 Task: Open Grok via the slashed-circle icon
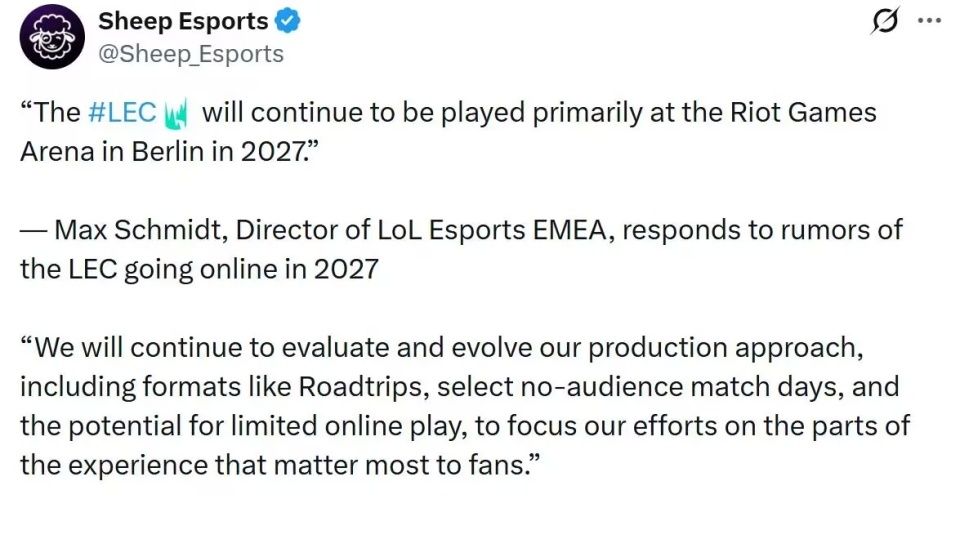point(884,21)
